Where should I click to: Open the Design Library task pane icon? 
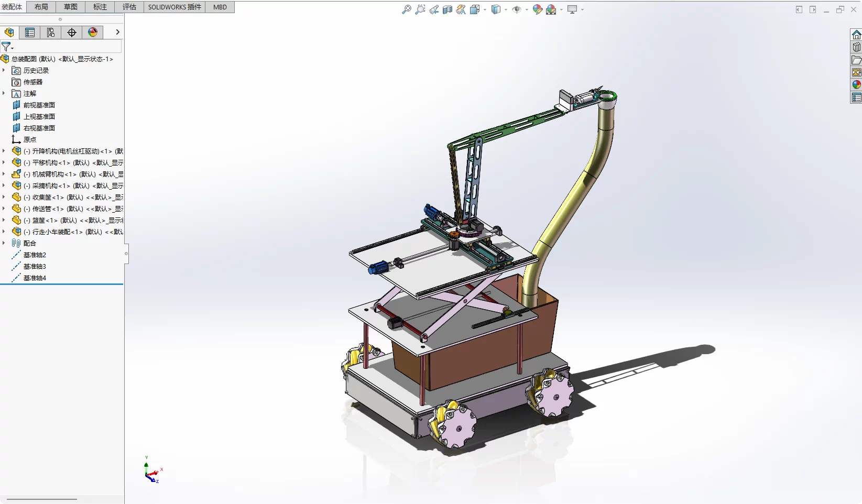coord(856,48)
